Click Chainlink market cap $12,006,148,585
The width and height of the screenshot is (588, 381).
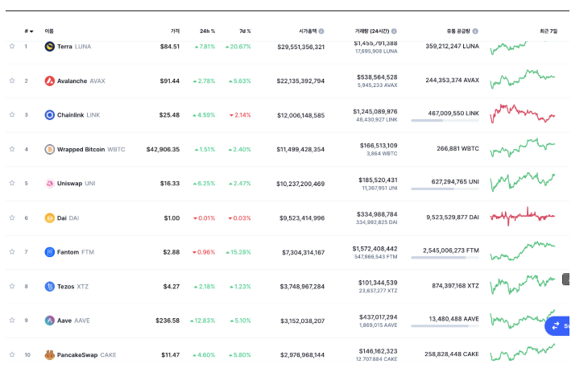pos(300,115)
